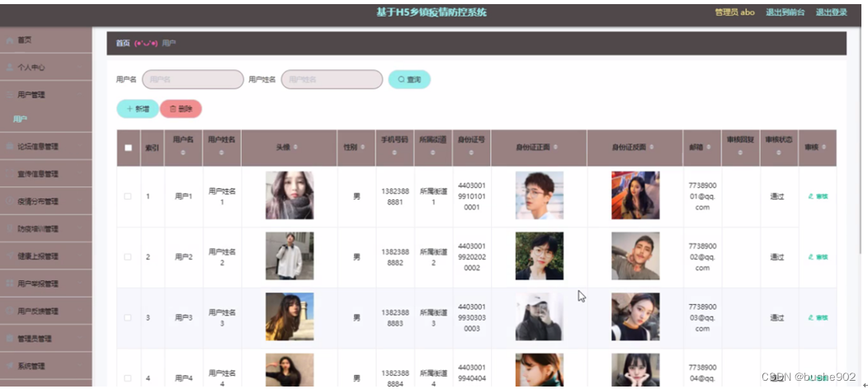The height and width of the screenshot is (389, 868).
Task: Open 健康上报管理 in the sidebar
Action: (x=46, y=255)
